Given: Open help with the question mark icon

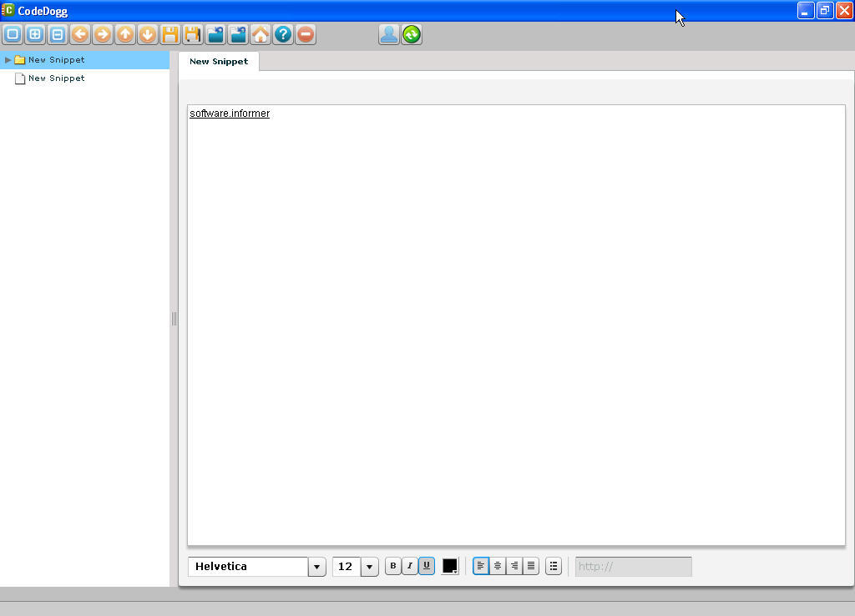Looking at the screenshot, I should coord(283,35).
